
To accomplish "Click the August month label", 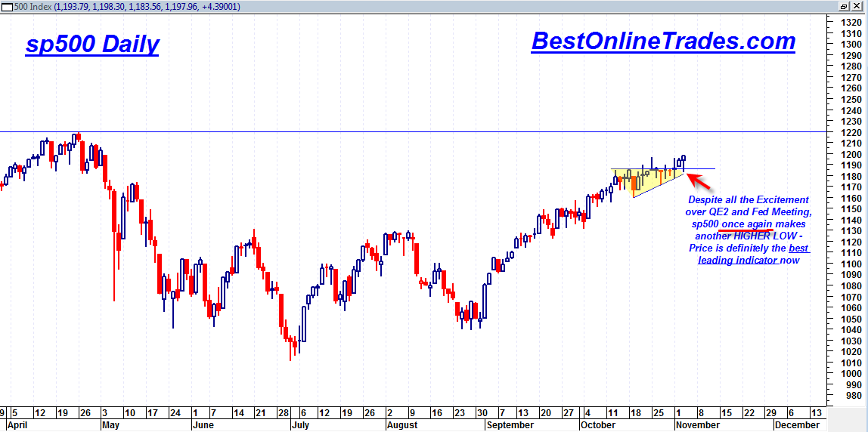I will pyautogui.click(x=402, y=424).
